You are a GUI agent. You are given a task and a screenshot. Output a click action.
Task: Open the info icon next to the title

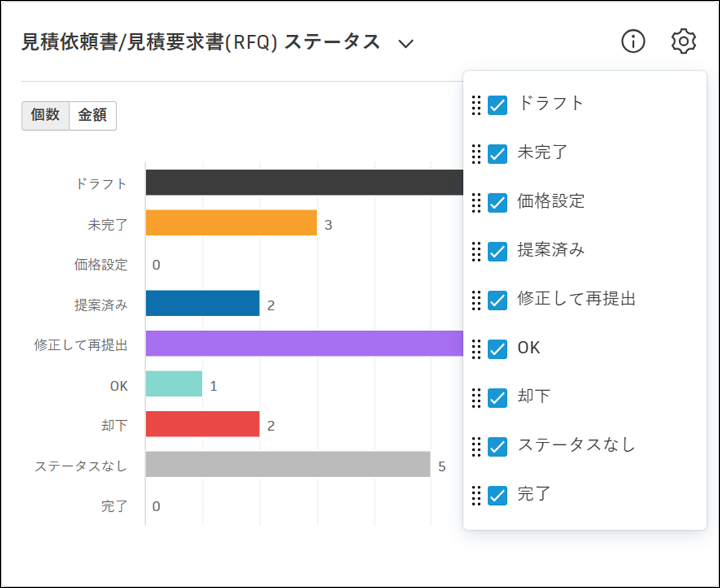[x=633, y=42]
